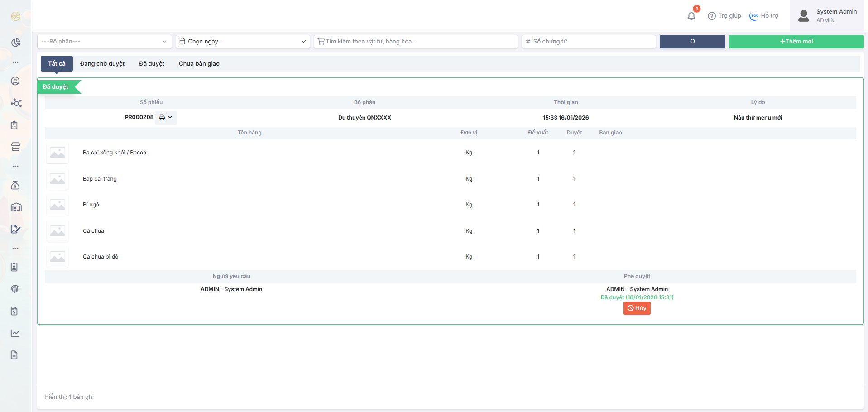This screenshot has width=868, height=412.
Task: Open the warehouse sidebar icon
Action: (16, 207)
